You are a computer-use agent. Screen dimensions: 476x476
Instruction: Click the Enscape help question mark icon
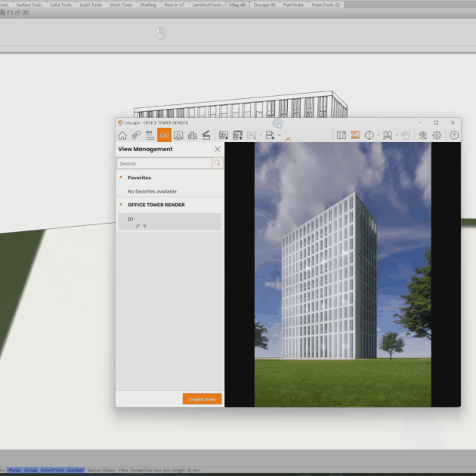(454, 135)
